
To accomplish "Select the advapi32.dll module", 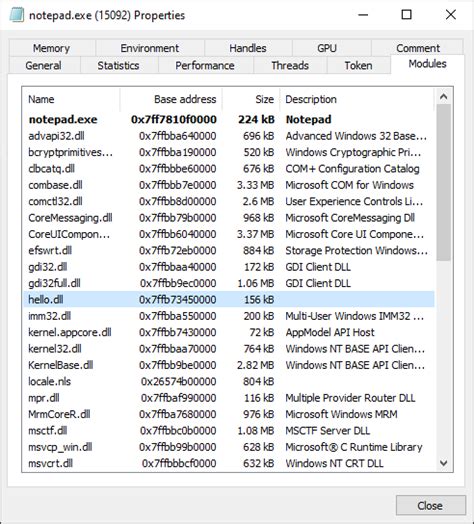I will tap(229, 136).
